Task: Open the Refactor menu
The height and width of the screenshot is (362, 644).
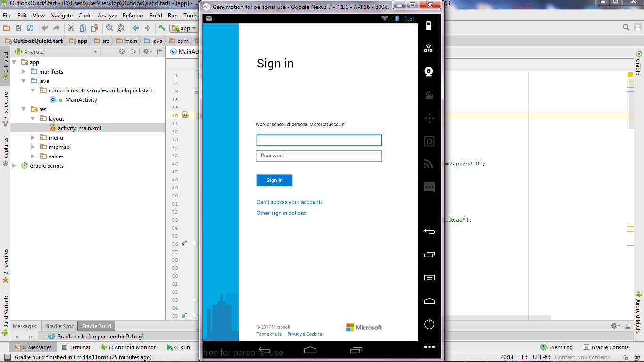Action: (133, 16)
